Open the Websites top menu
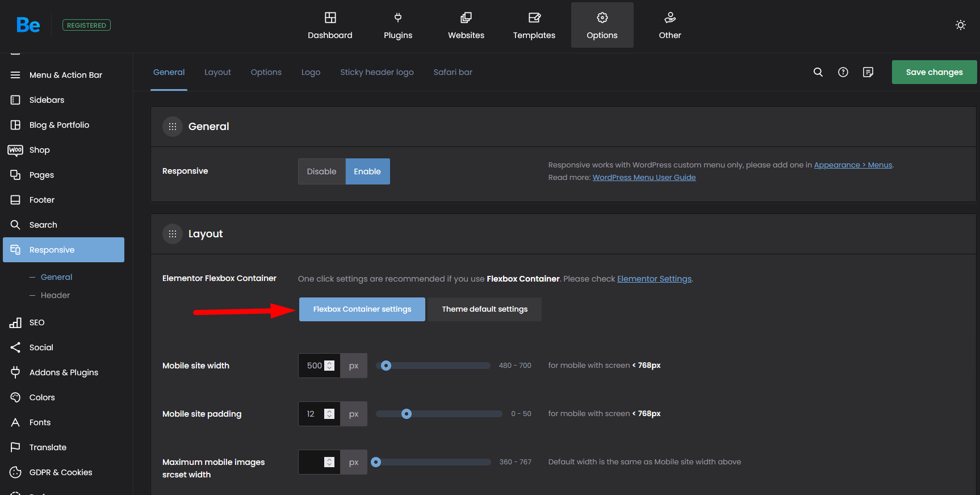Screen dimensions: 980x495 466,25
